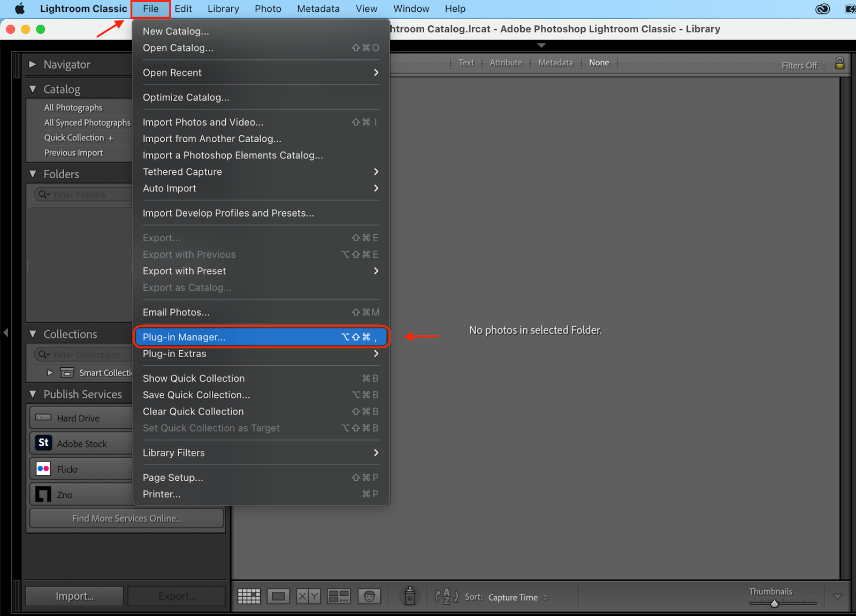Open the Plug-in Extras submenu
Image resolution: width=856 pixels, height=616 pixels.
coord(261,353)
